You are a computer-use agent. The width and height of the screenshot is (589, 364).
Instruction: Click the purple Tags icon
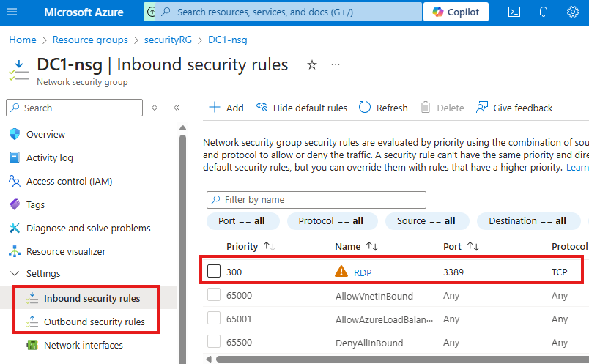click(x=15, y=204)
